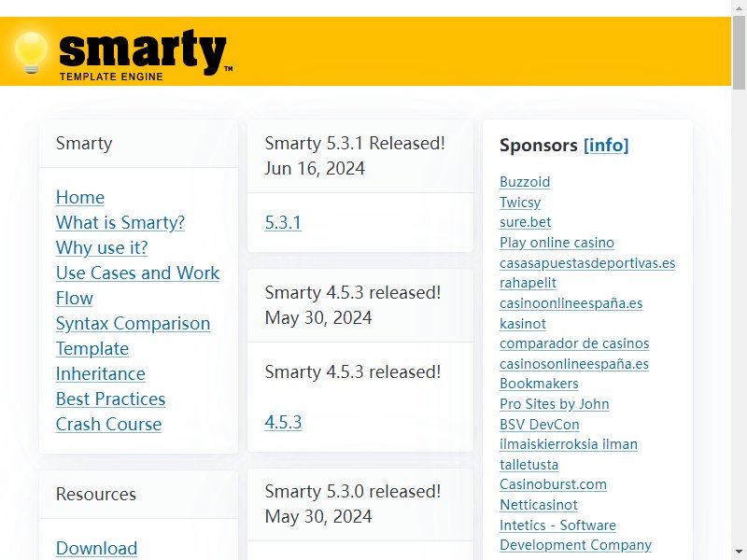Click the Smarty lightbulb logo icon
This screenshot has height=560, width=747.
point(31,52)
